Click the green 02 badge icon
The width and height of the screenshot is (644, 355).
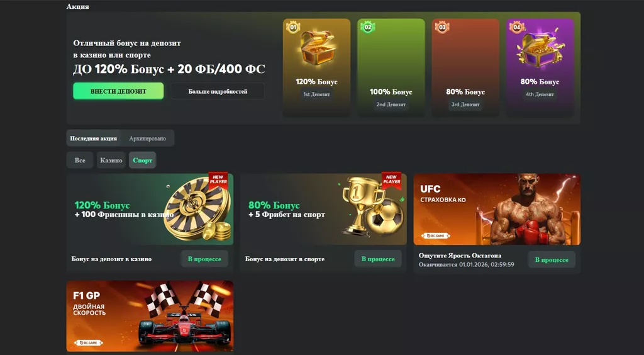[367, 27]
